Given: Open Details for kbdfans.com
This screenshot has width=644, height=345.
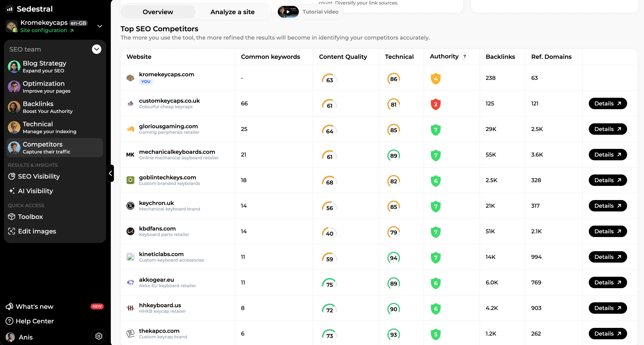Looking at the screenshot, I should click(608, 231).
